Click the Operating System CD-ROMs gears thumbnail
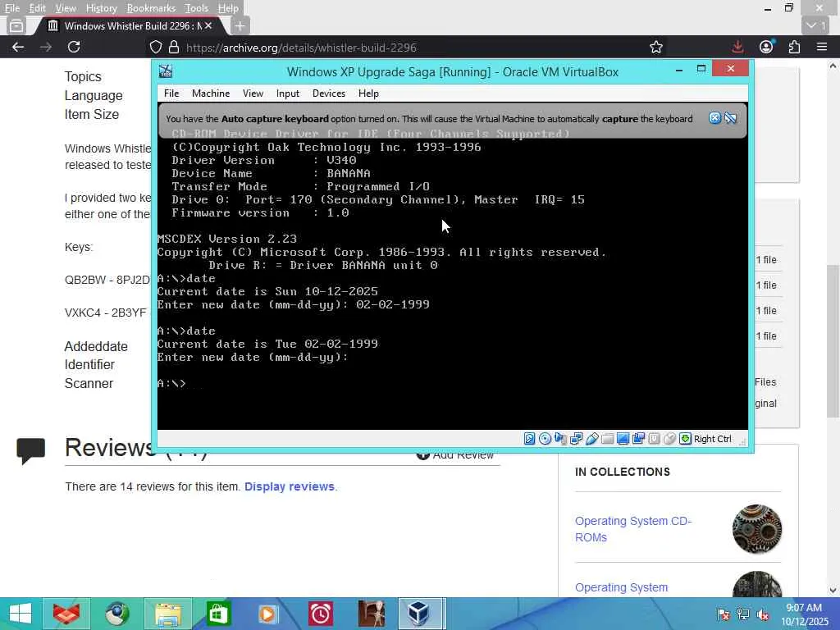 [x=757, y=529]
